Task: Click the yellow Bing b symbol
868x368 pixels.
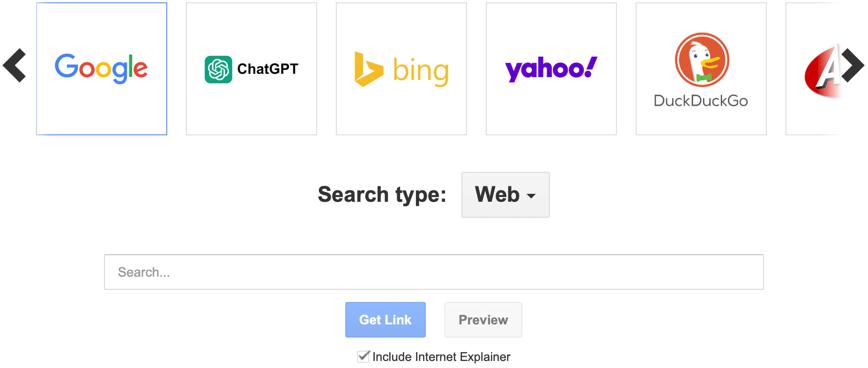Action: tap(368, 69)
